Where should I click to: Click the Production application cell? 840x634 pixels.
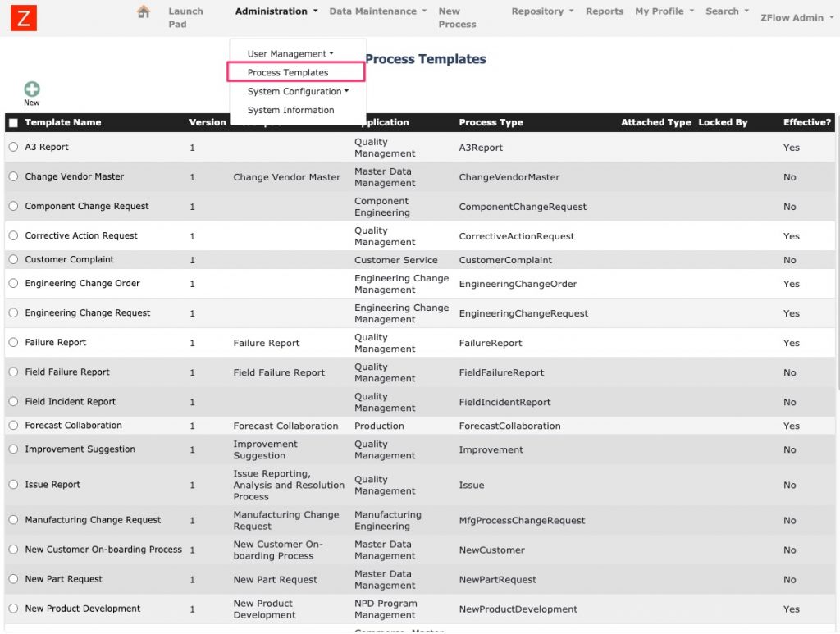[x=379, y=426]
